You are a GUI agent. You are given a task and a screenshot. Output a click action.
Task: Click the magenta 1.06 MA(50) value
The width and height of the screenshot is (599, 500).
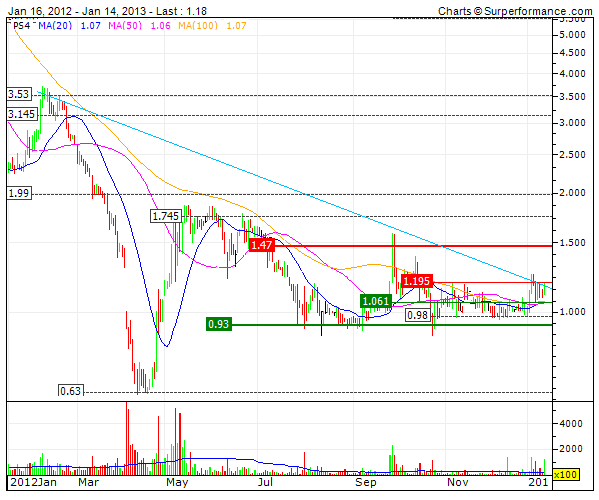point(160,26)
